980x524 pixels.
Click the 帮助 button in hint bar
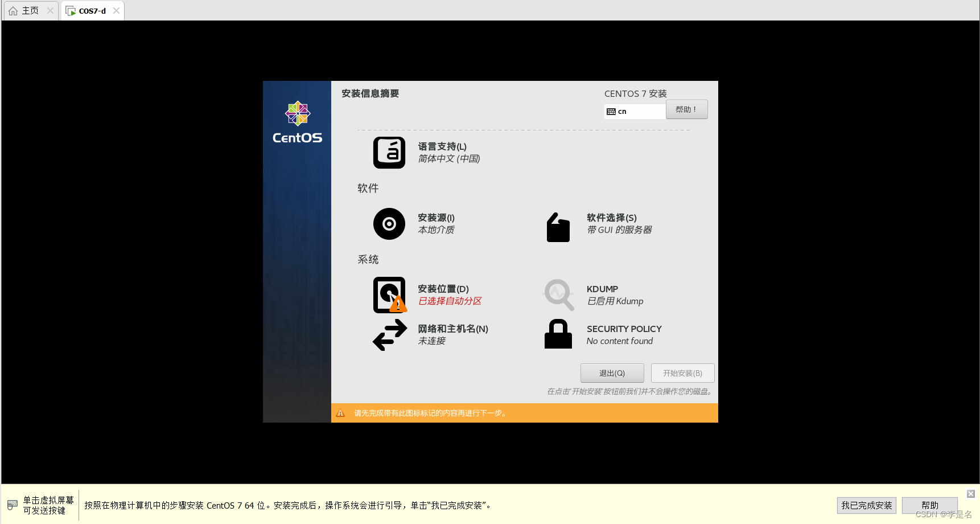(930, 505)
